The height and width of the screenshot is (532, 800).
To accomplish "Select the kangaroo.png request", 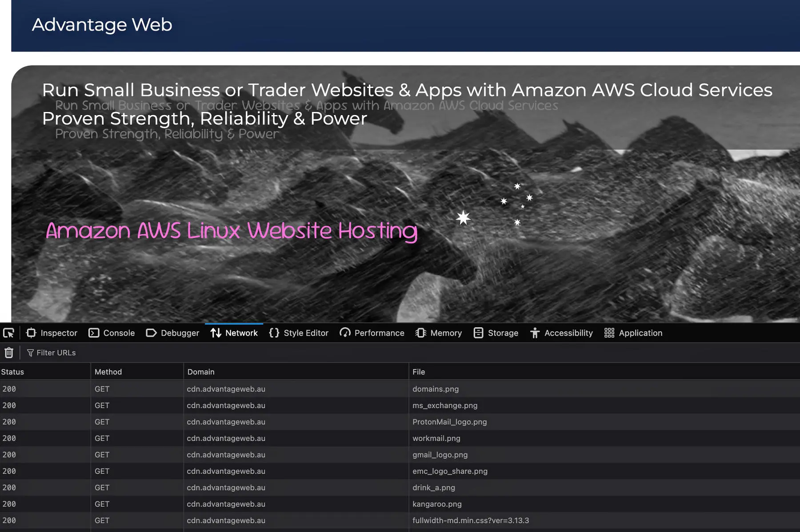I will (x=437, y=504).
